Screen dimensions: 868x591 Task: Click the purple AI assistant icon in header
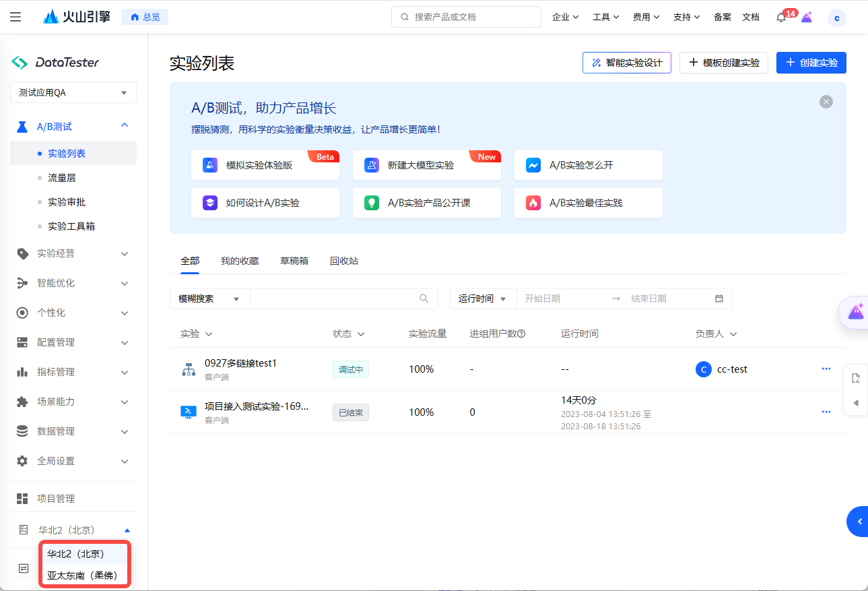(x=806, y=18)
